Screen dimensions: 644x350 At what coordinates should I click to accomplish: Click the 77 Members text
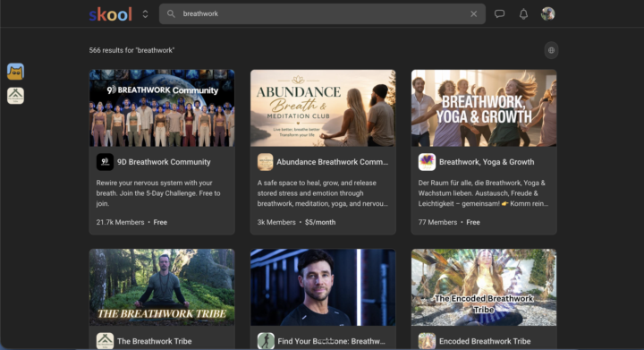coord(437,222)
